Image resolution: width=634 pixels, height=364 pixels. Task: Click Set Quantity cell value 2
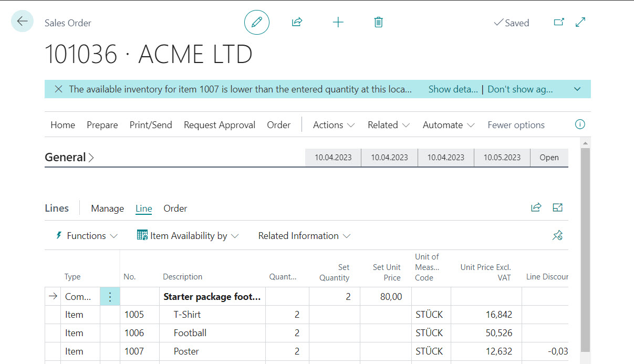[335, 297]
